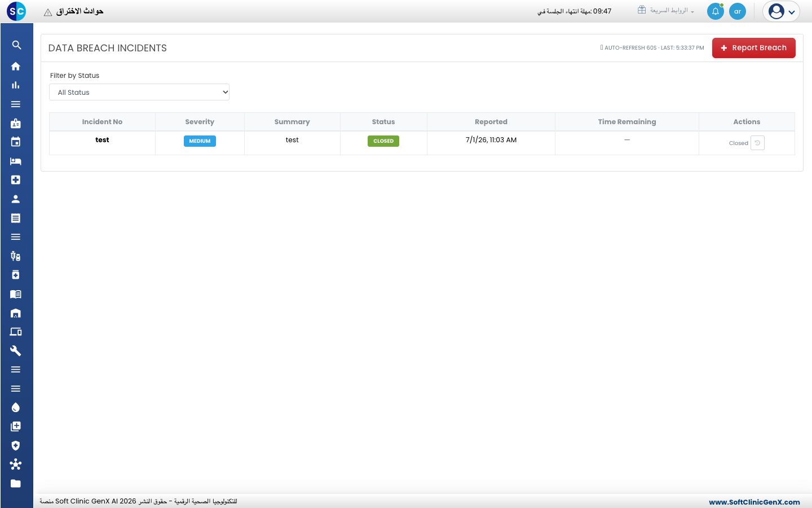Viewport: 812px width, 508px height.
Task: Open the www.SoftClinicGenX.com link
Action: 754,502
